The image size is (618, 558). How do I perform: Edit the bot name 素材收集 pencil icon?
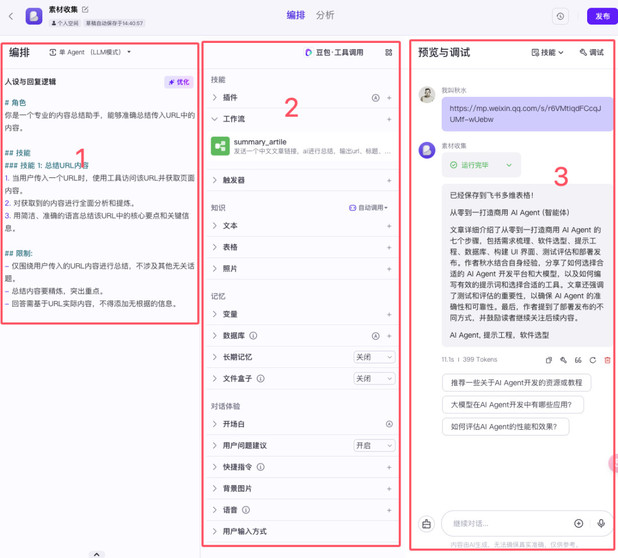tap(85, 9)
